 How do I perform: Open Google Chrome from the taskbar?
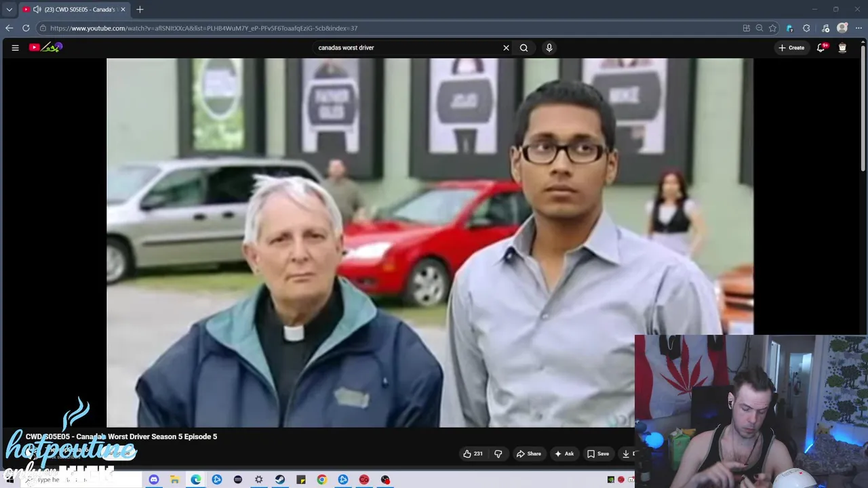pos(322,480)
